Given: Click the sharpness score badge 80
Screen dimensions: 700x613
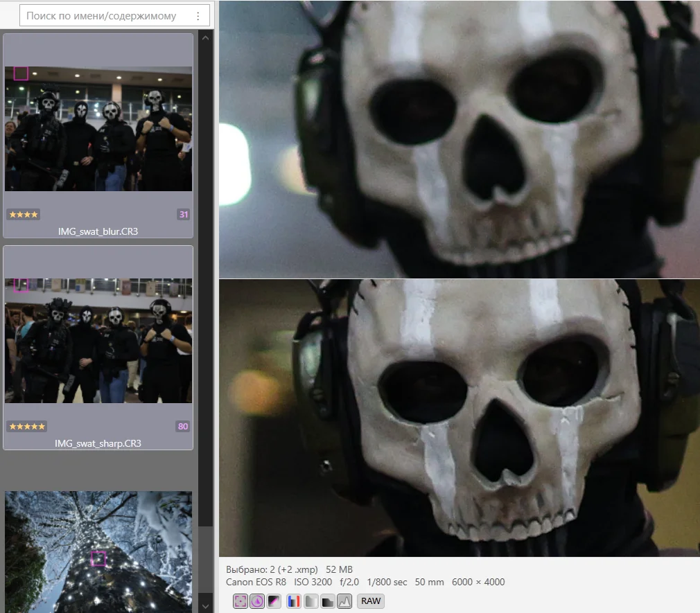Looking at the screenshot, I should 183,427.
